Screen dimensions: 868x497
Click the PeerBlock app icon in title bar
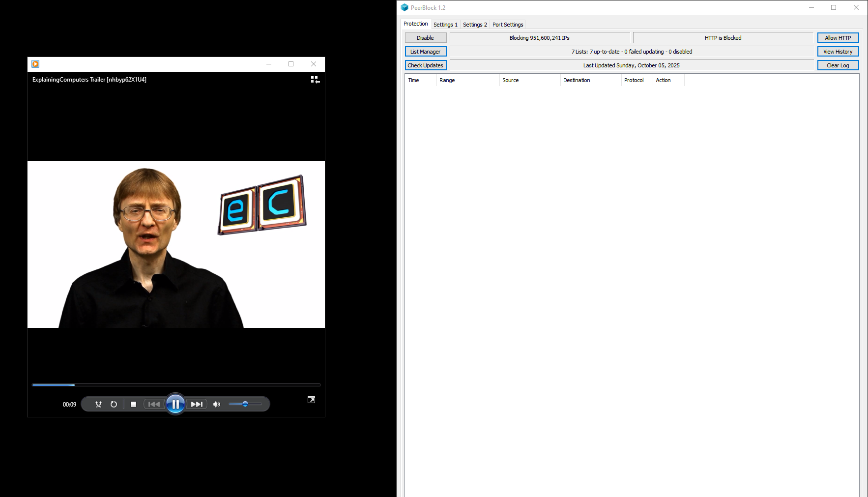point(405,7)
